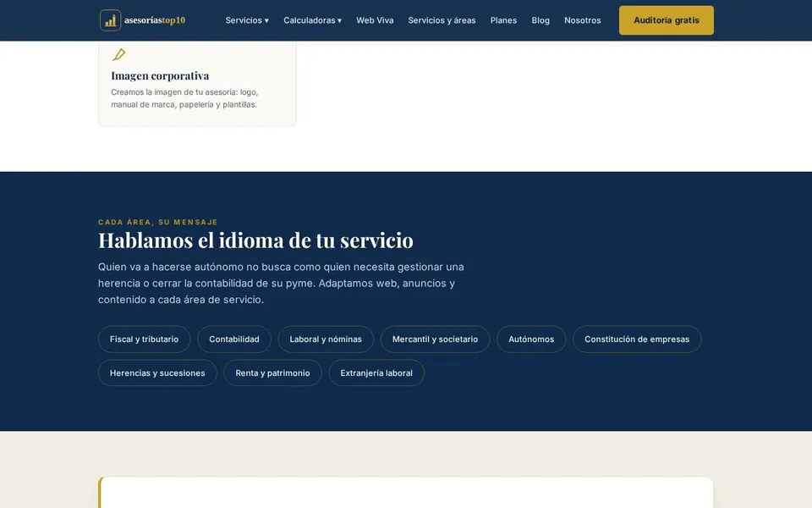The image size is (812, 508).
Task: Go to Servicios y áreas page
Action: pyautogui.click(x=442, y=20)
